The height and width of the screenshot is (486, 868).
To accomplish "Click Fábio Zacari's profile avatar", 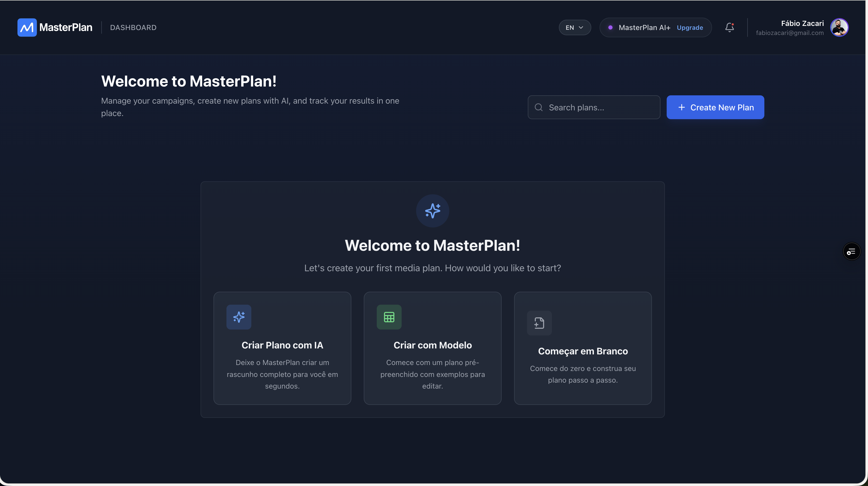I will coord(840,28).
